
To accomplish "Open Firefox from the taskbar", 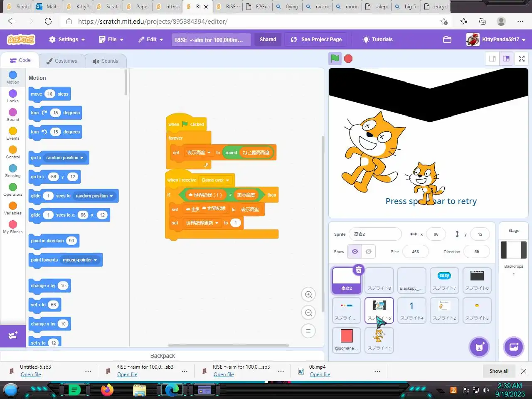I will [x=107, y=390].
